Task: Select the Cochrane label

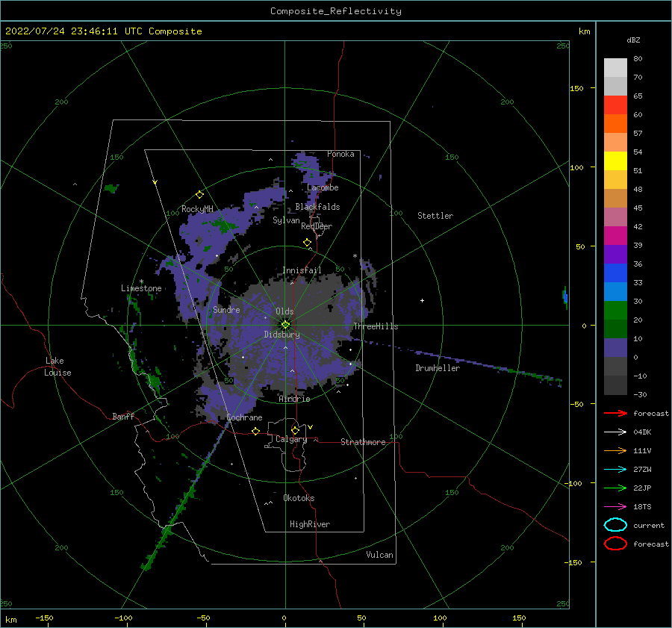Action: point(244,417)
